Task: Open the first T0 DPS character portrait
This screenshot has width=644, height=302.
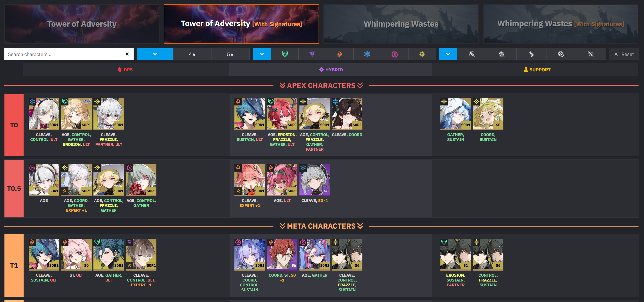Action: coord(44,114)
